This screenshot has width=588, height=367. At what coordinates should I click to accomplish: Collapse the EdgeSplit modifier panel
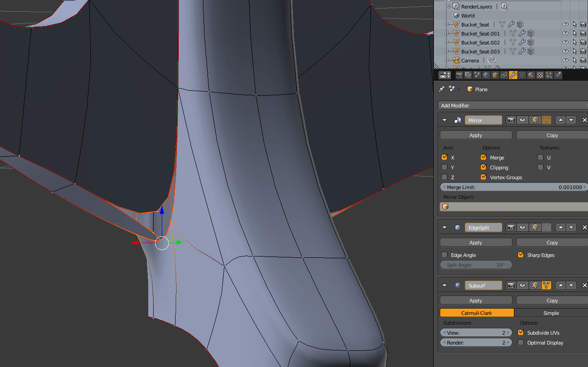(x=445, y=227)
